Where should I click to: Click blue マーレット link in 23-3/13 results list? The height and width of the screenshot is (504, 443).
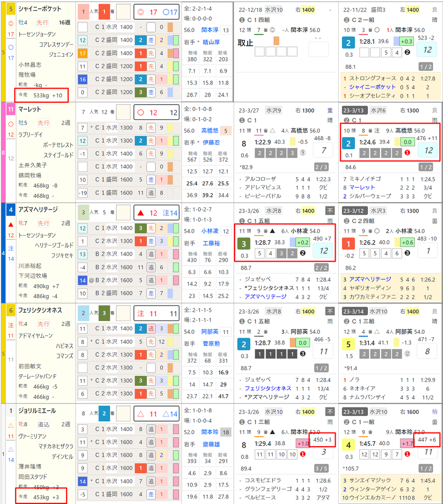(362, 188)
